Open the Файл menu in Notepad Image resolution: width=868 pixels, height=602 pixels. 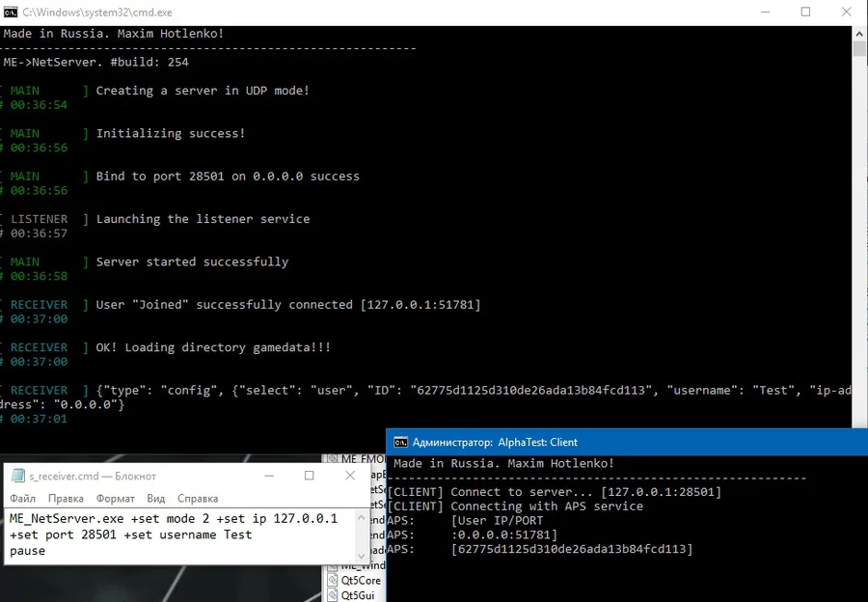(23, 499)
